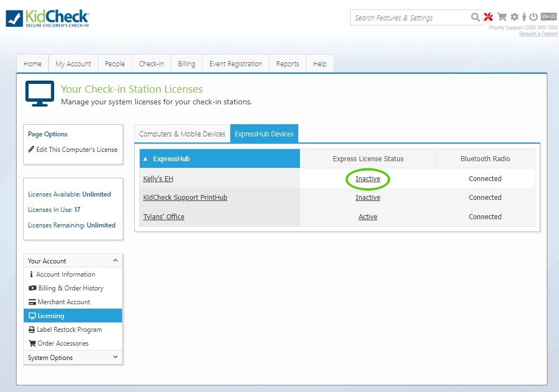This screenshot has width=559, height=392.
Task: Click Inactive status for KidCheck Support PrintHub
Action: point(368,198)
